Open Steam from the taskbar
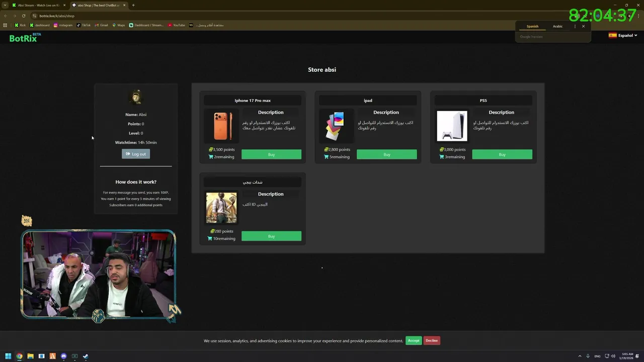 click(x=86, y=356)
